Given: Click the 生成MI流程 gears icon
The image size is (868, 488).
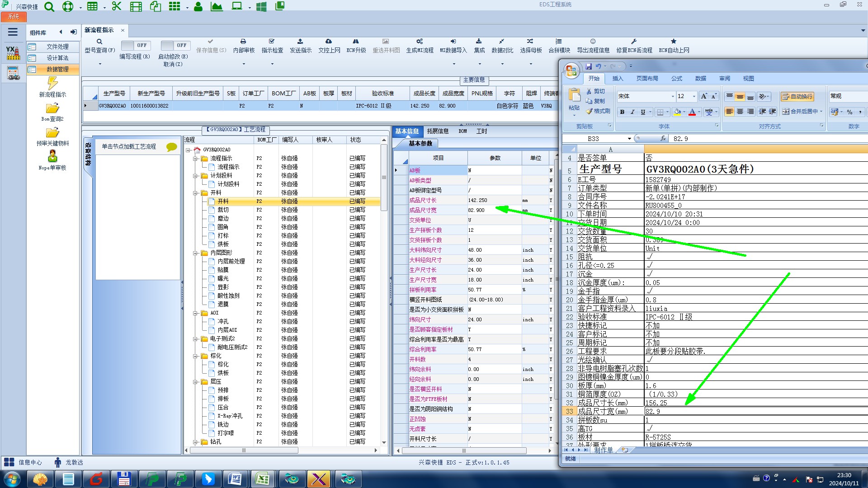Looking at the screenshot, I should point(420,42).
